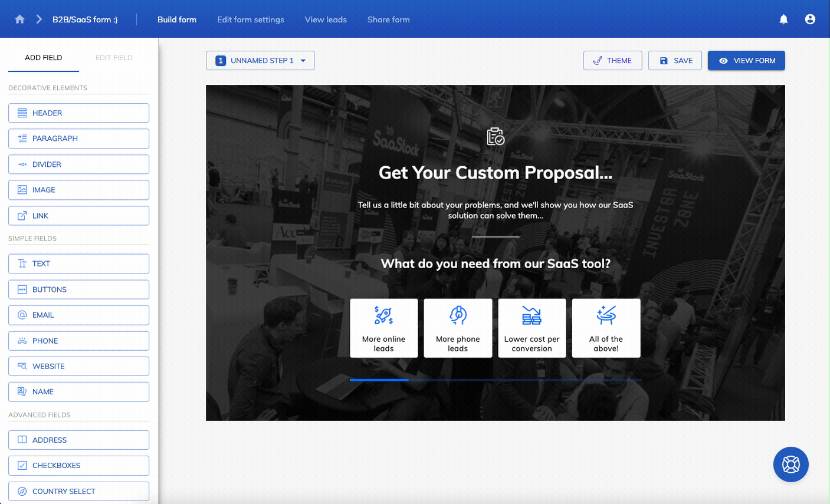Save the form
Image resolution: width=830 pixels, height=504 pixels.
tap(675, 61)
